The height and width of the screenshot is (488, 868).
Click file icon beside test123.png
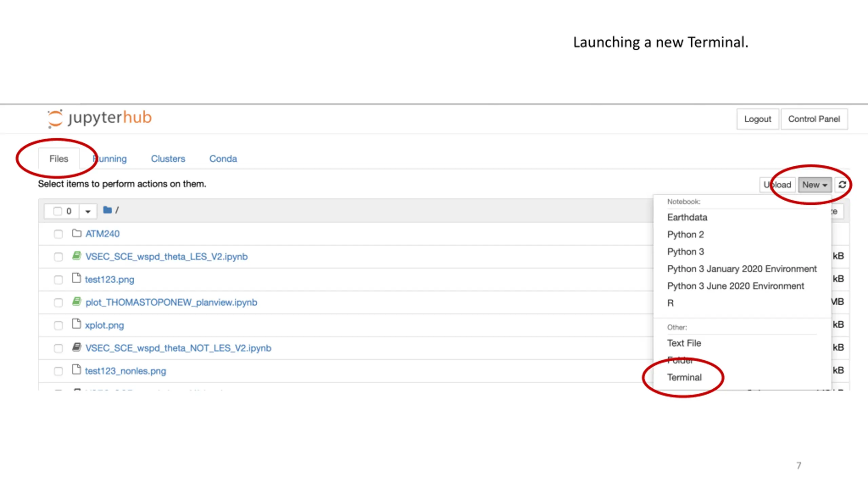(x=77, y=279)
